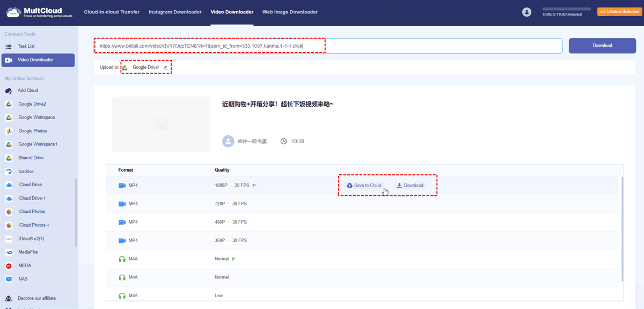The width and height of the screenshot is (644, 309).
Task: Switch to Instagram Downloader tab
Action: [x=175, y=12]
